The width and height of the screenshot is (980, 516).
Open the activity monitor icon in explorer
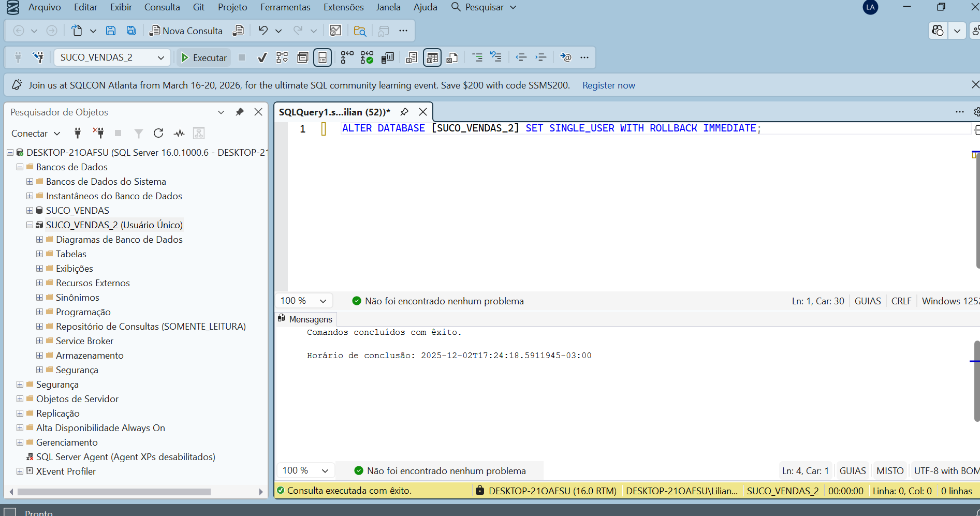click(x=179, y=134)
